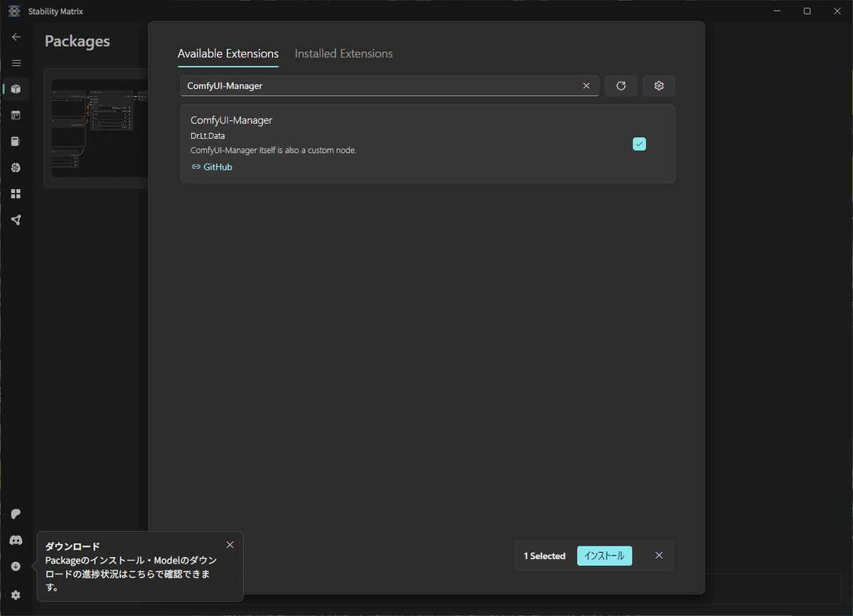Open the workflows paper-plane sidebar icon

(16, 220)
